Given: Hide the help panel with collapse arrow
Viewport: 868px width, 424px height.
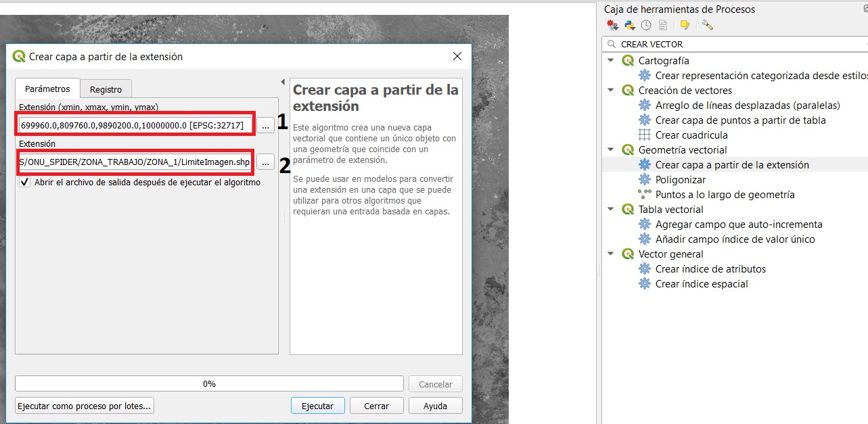Looking at the screenshot, I should click(x=283, y=83).
